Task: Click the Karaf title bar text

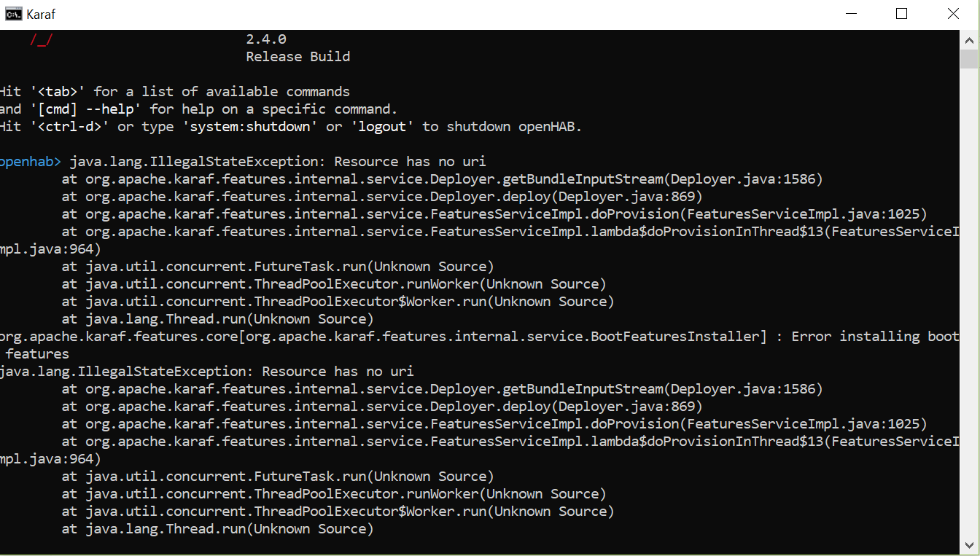Action: point(42,15)
